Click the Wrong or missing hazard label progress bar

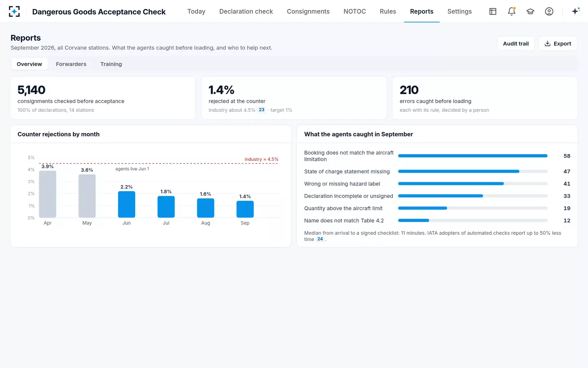(473, 184)
